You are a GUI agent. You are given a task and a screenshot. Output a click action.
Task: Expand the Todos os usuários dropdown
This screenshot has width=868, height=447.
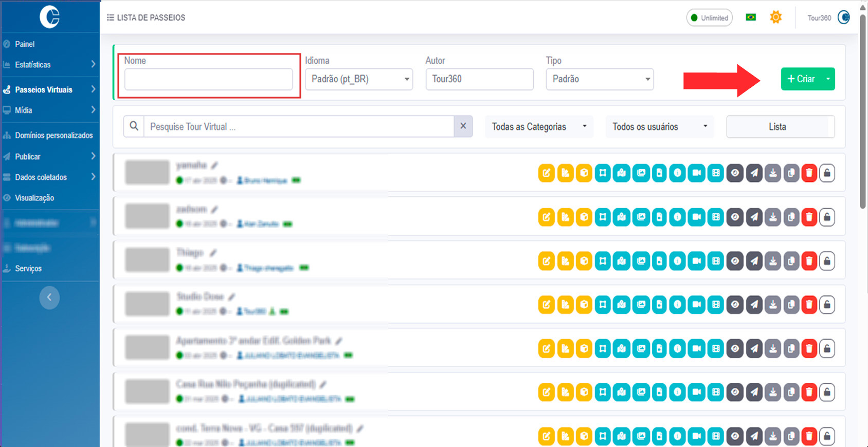click(659, 127)
